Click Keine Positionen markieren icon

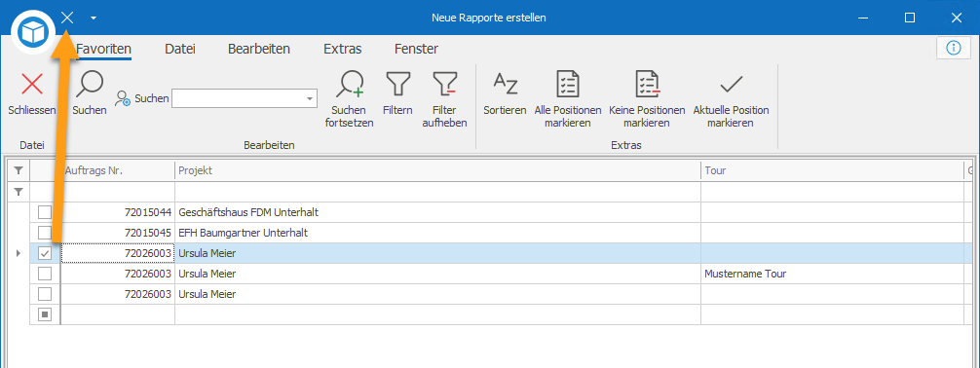[648, 84]
